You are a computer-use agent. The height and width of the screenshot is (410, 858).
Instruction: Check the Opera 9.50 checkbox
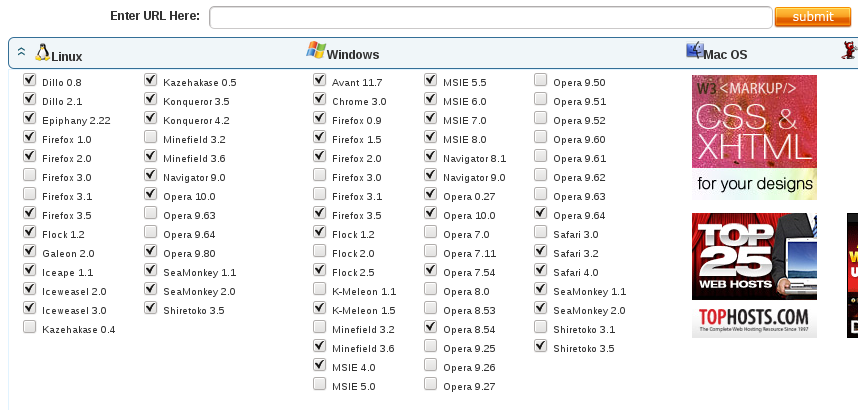(x=540, y=80)
